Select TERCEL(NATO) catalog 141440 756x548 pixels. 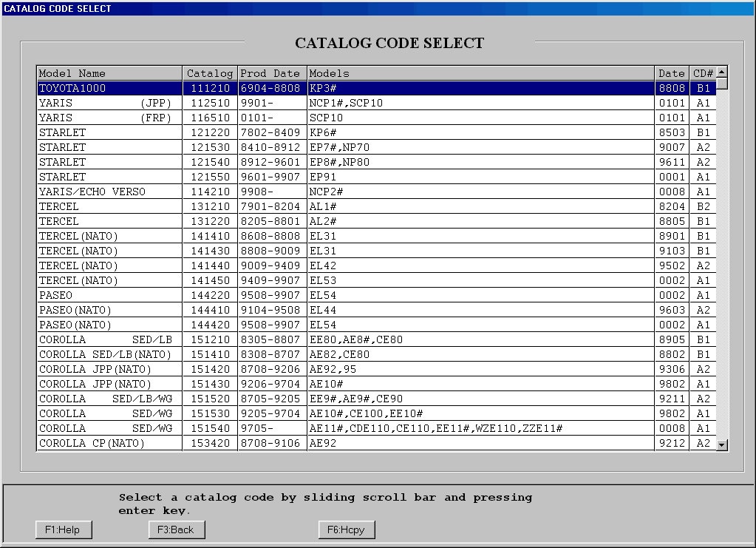(x=377, y=265)
